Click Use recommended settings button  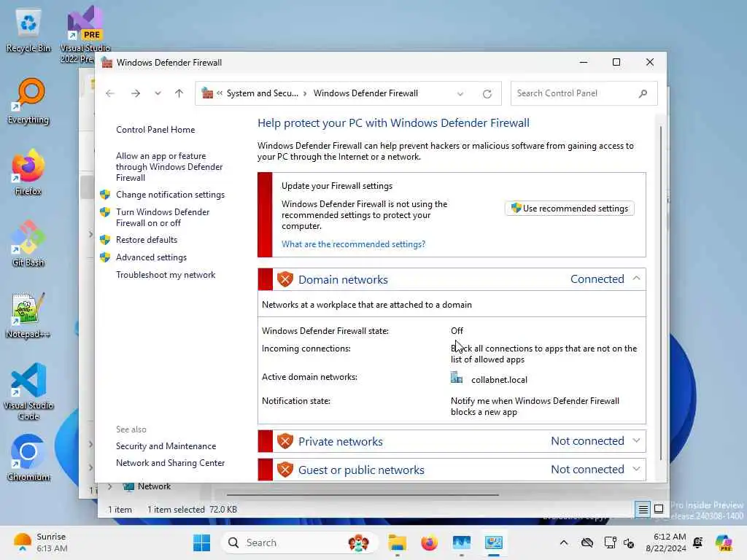(x=569, y=208)
